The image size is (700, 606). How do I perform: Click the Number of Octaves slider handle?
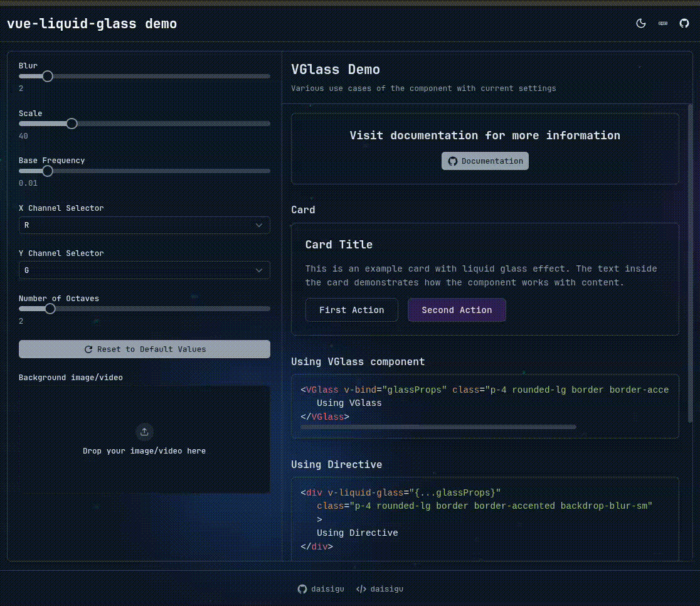pos(50,309)
